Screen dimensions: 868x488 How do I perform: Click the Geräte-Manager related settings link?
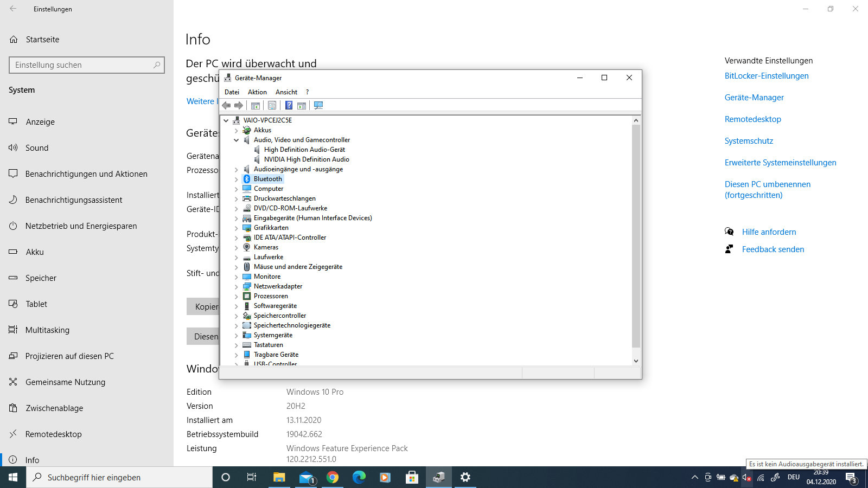click(754, 98)
